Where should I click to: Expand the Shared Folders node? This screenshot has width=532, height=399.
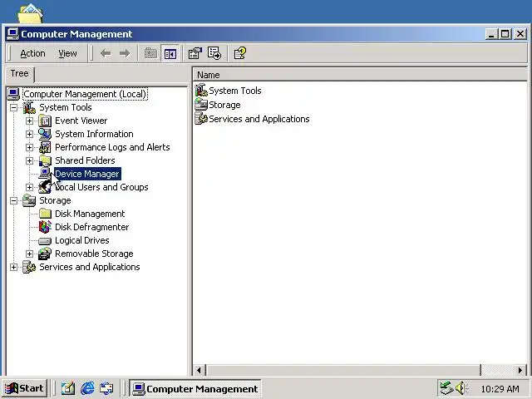click(30, 160)
